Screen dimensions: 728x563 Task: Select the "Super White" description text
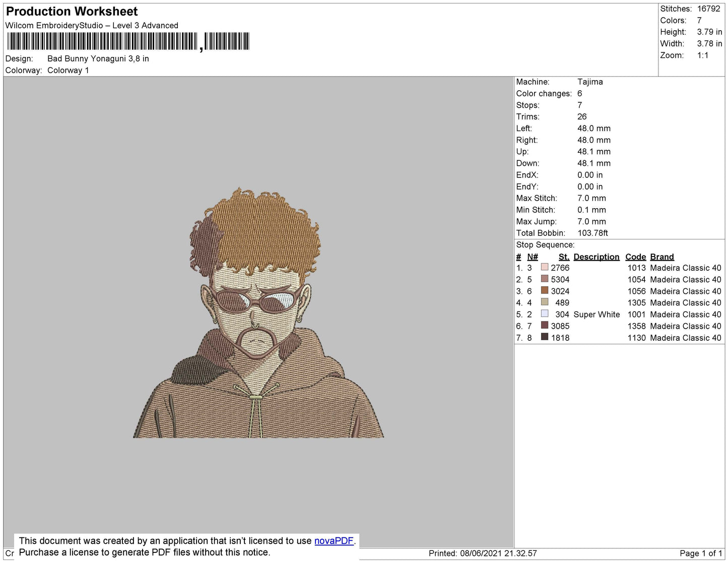pyautogui.click(x=597, y=315)
